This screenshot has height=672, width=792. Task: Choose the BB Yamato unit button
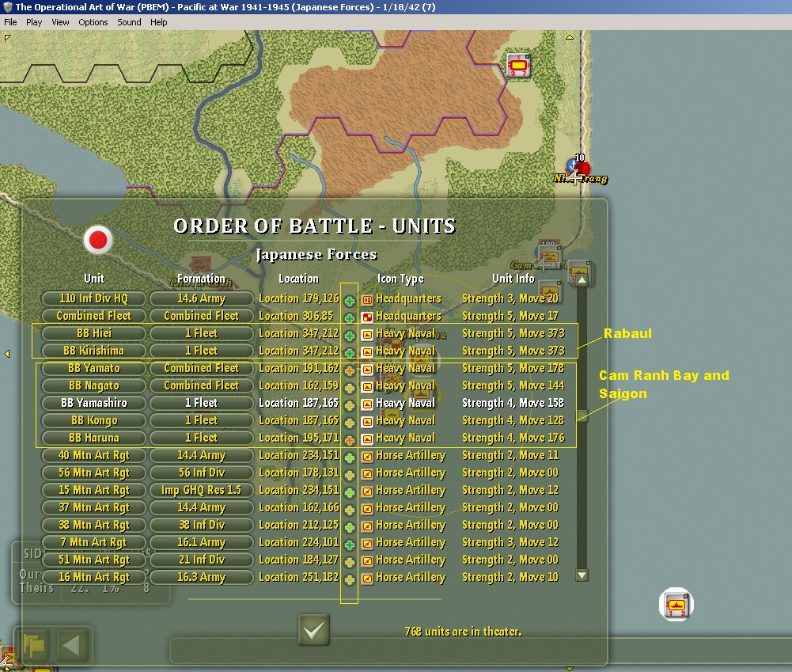click(x=94, y=368)
